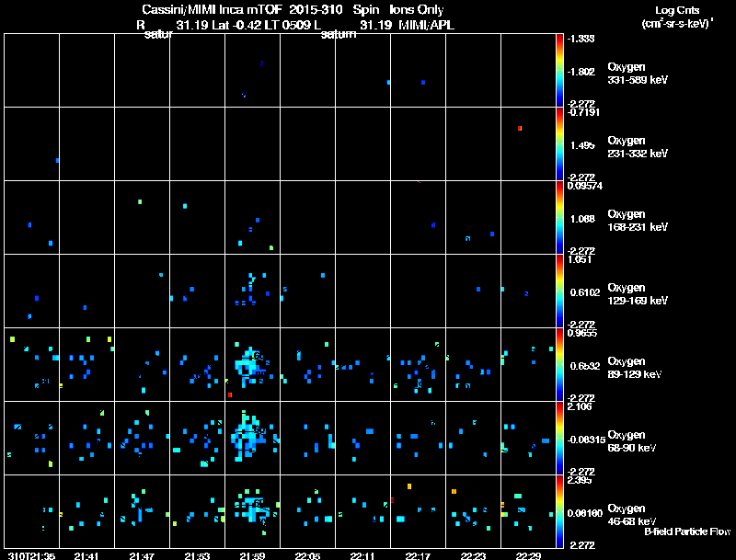Click the "-0.7191" colorbar value
736x560 pixels.
point(583,112)
